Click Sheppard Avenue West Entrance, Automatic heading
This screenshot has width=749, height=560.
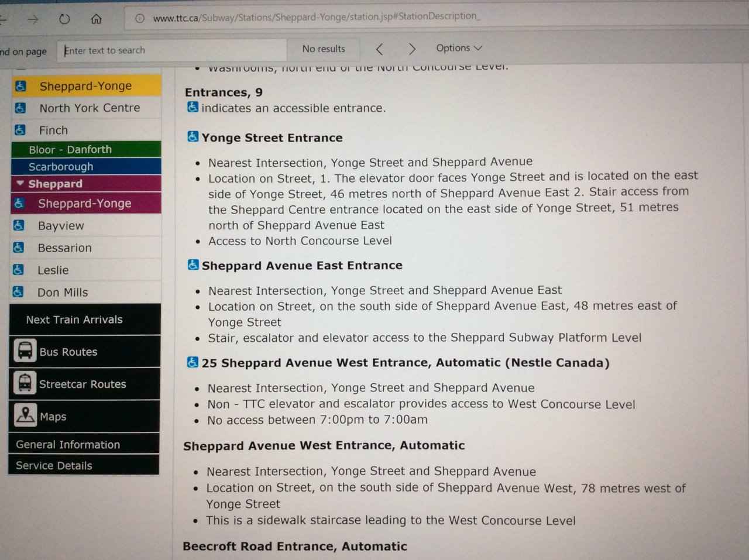324,446
